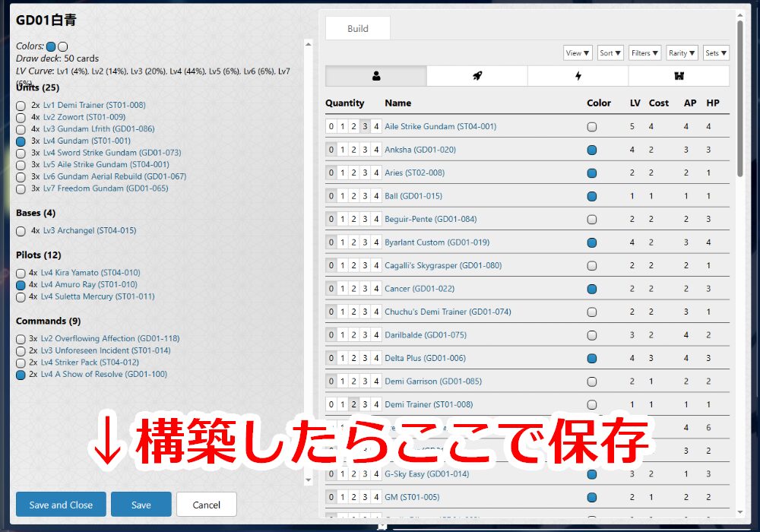This screenshot has width=760, height=532.
Task: Sort card list by AP column header
Action: coord(690,103)
